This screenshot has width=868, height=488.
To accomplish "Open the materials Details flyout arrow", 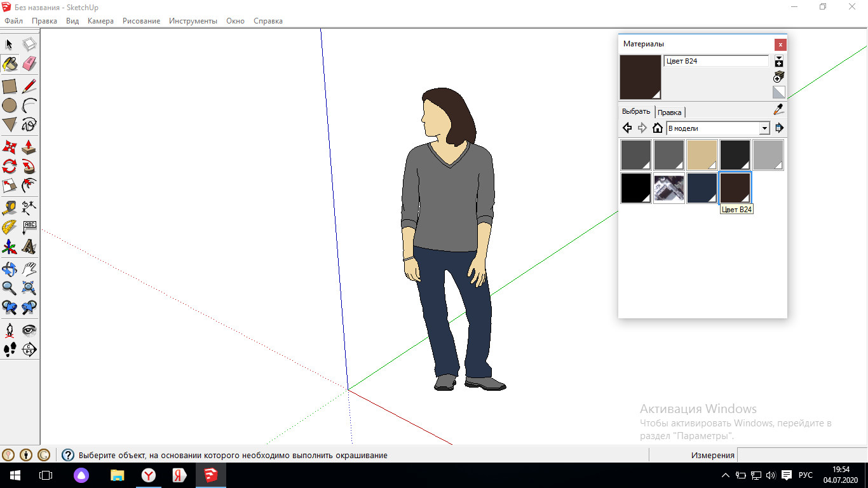I will click(x=779, y=128).
